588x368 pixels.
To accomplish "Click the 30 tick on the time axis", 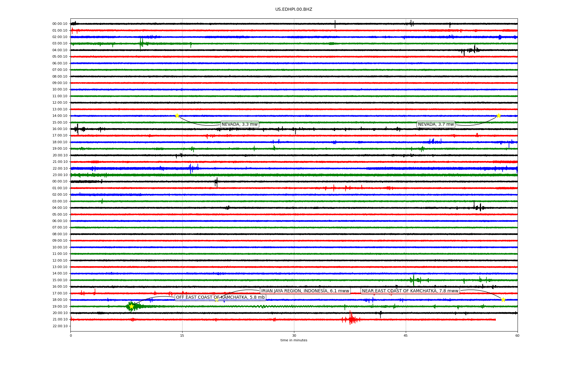I will click(x=294, y=335).
